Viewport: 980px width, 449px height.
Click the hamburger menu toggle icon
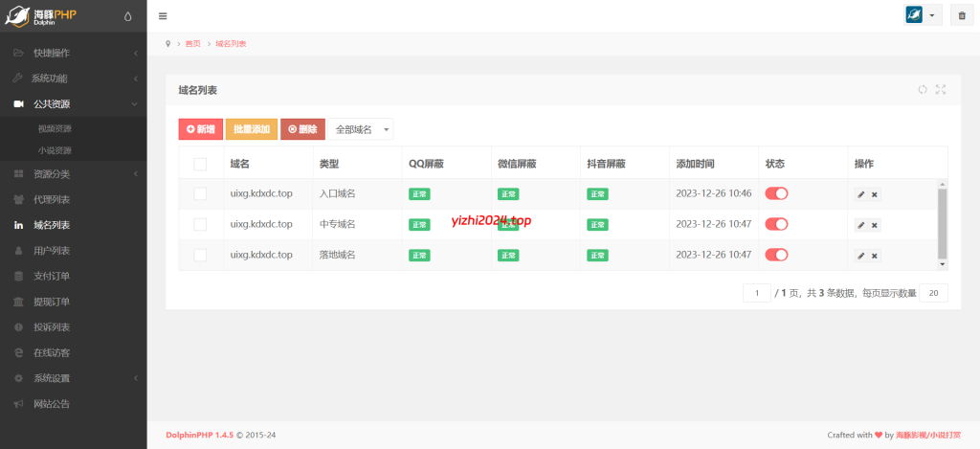(x=163, y=16)
